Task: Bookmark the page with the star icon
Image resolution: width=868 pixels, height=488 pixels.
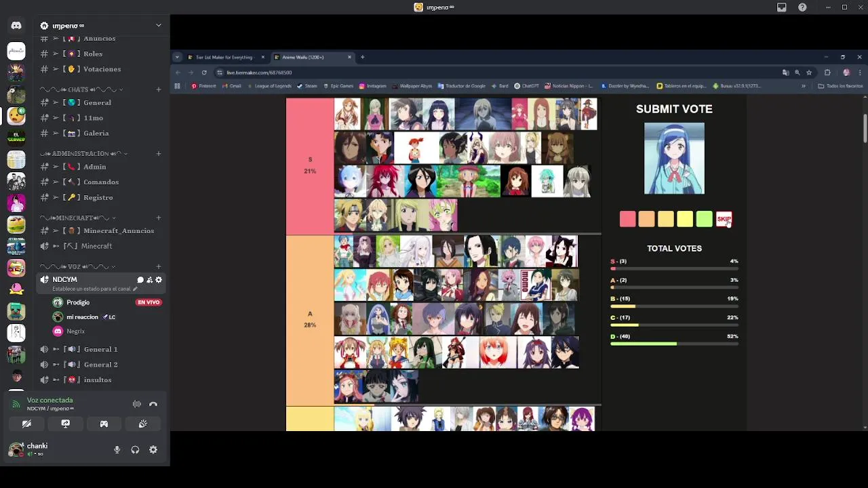Action: pos(809,73)
